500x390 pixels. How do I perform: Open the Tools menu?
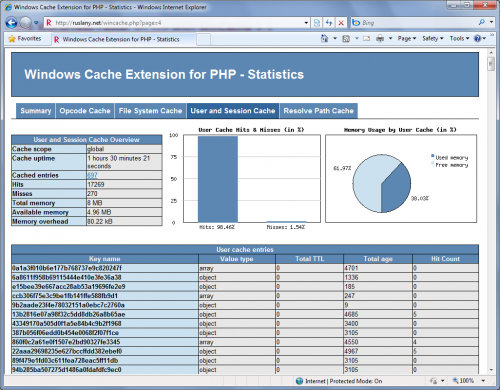[x=459, y=39]
